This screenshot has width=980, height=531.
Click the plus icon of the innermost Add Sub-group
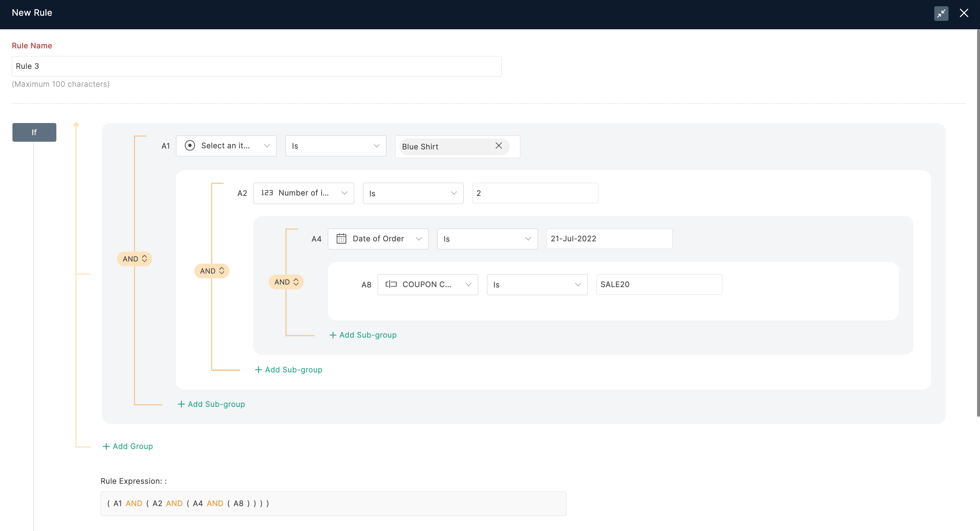tap(333, 335)
